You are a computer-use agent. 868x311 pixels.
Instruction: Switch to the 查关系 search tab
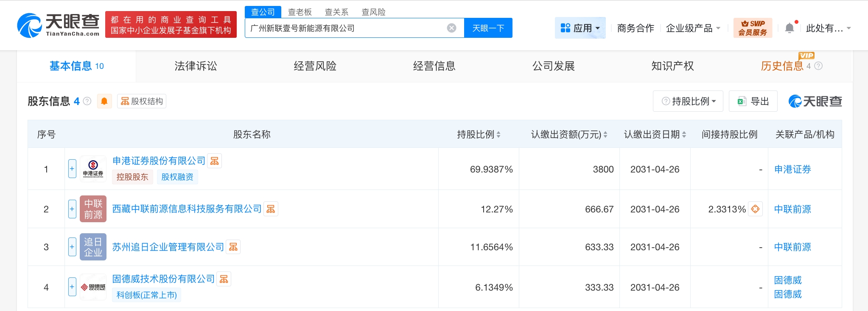336,12
